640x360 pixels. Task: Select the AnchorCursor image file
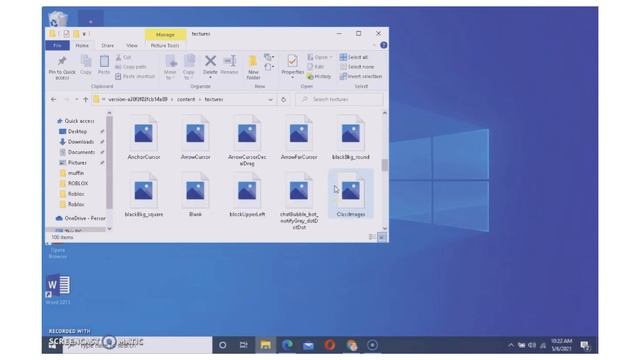point(144,138)
